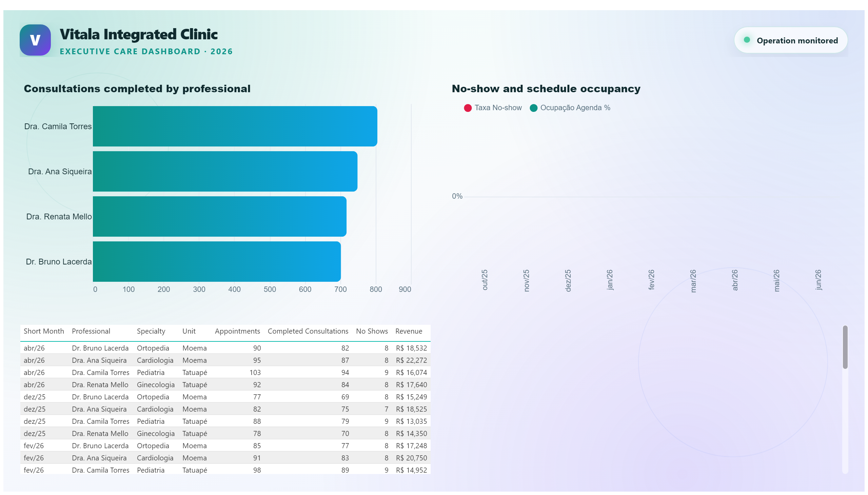Click the table's vertical scrollbar thumb
The width and height of the screenshot is (868, 495).
845,347
